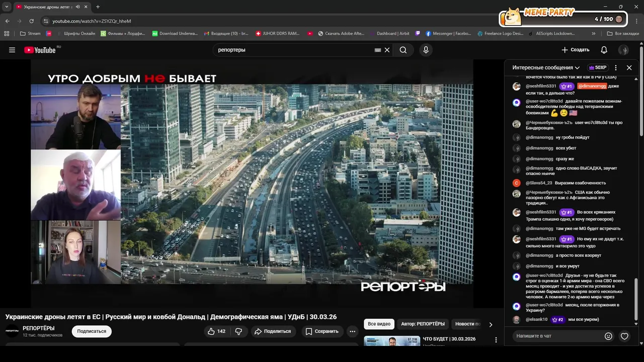Open options for the ЧТО БУДЕТ video
The height and width of the screenshot is (362, 644).
coord(496,340)
